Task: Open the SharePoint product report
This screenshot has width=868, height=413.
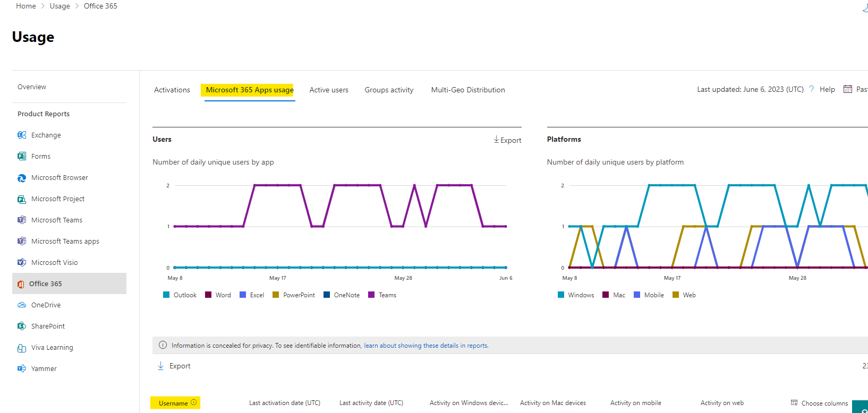Action: (48, 326)
